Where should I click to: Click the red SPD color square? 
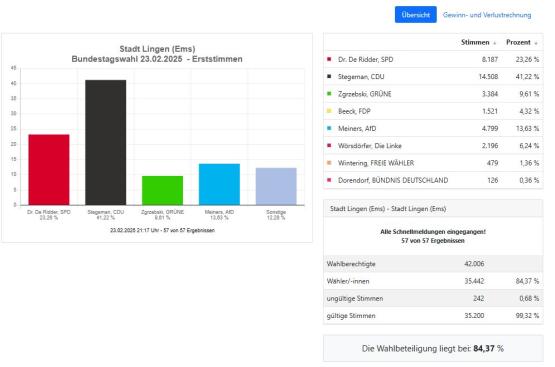329,59
